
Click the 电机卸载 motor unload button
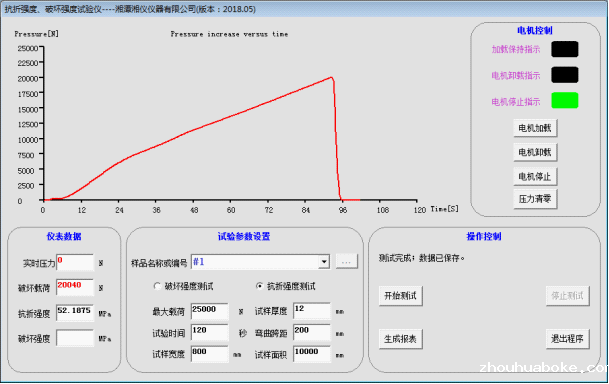[x=535, y=152]
